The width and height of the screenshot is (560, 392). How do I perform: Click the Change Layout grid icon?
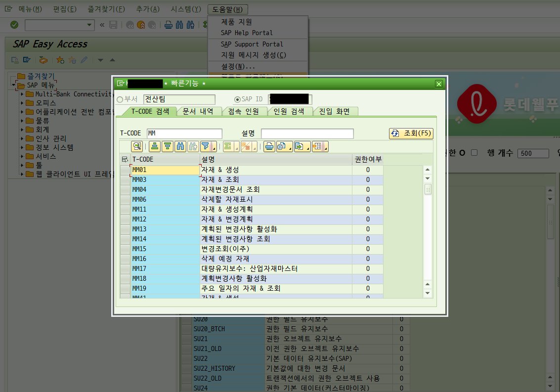pos(317,146)
